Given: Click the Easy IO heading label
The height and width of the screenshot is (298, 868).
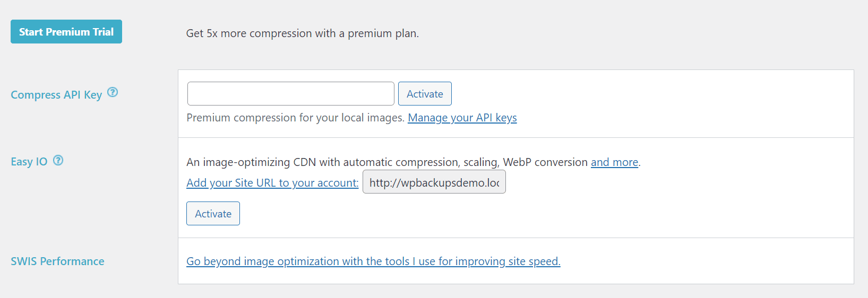Looking at the screenshot, I should 29,162.
